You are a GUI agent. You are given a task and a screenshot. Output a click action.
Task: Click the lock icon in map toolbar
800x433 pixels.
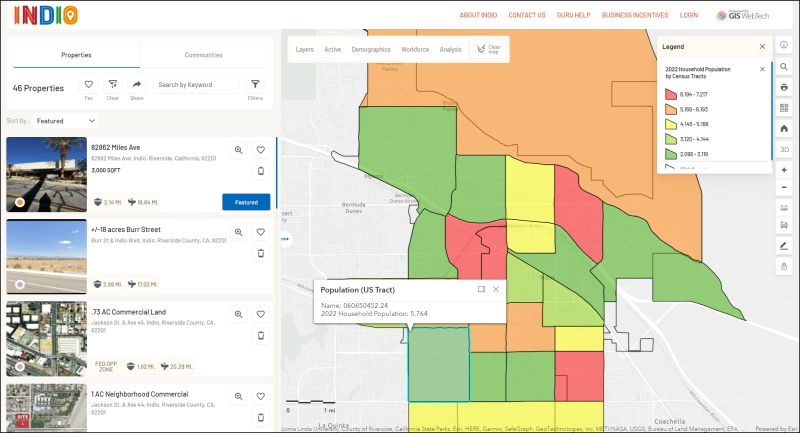point(784,266)
